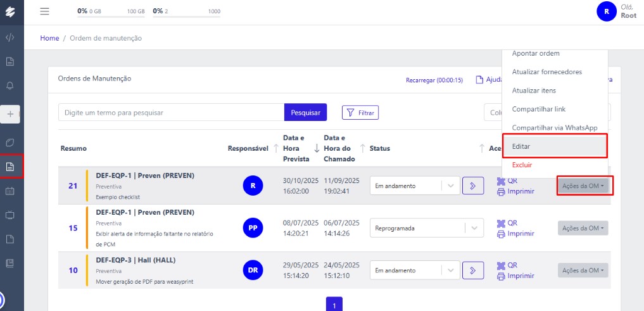Viewport: 644px width, 311px height.
Task: Open QR code for order 15
Action: [507, 223]
